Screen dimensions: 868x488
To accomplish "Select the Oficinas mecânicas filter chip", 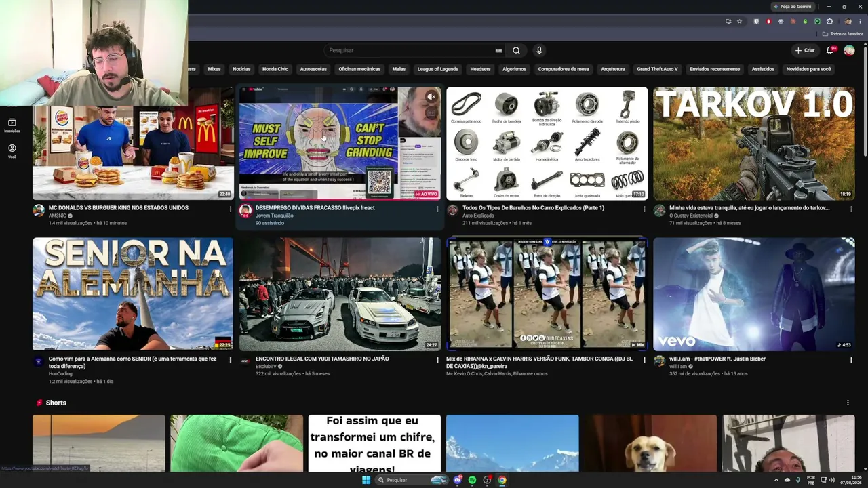I will click(x=359, y=69).
